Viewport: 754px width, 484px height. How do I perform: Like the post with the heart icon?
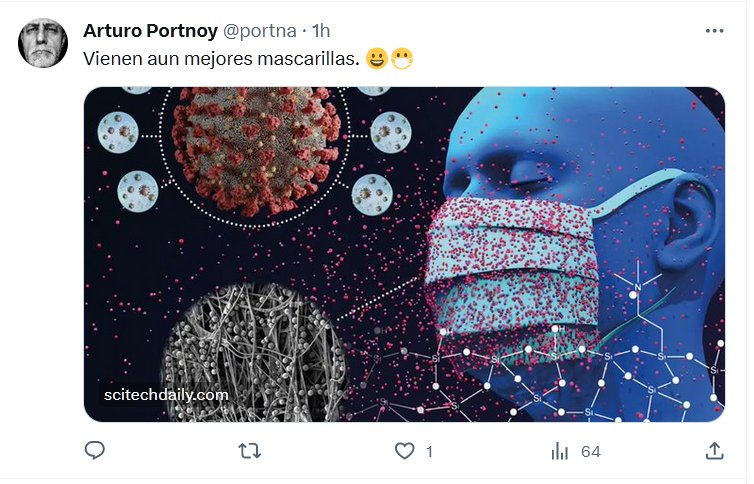[404, 452]
